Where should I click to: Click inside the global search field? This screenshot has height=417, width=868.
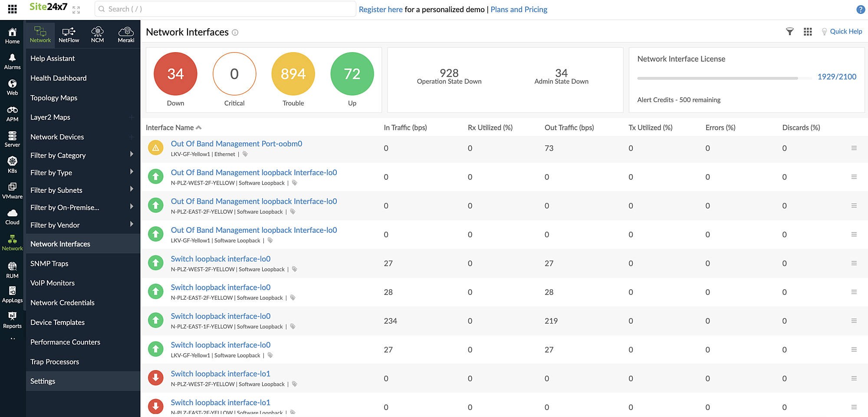[225, 9]
